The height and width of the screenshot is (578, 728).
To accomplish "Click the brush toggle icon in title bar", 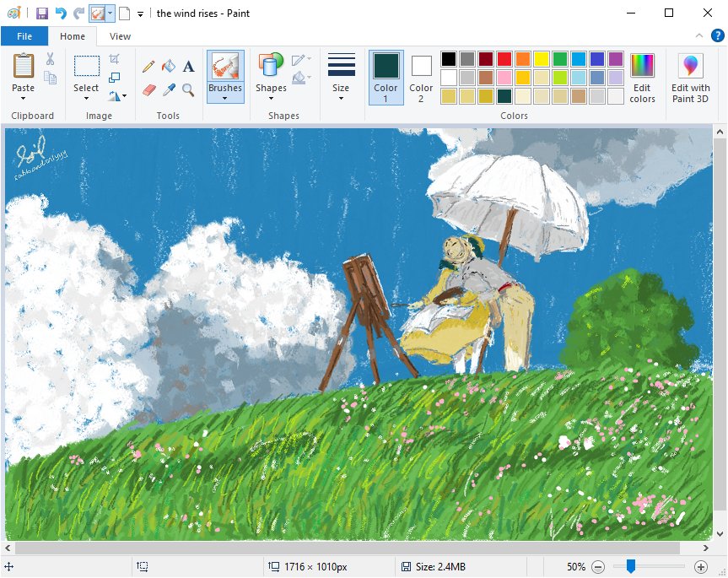I will (x=98, y=14).
